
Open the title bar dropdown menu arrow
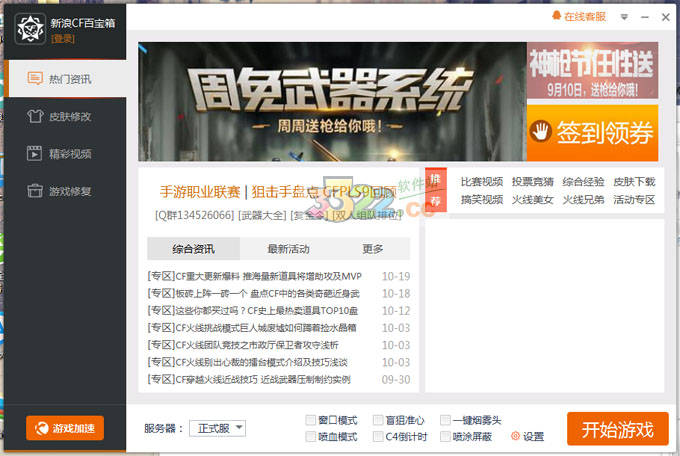(625, 17)
